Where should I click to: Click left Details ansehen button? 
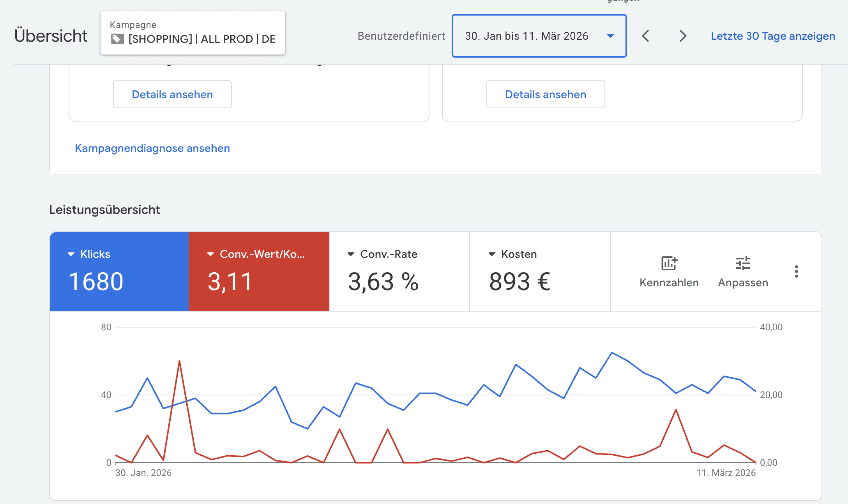(172, 94)
